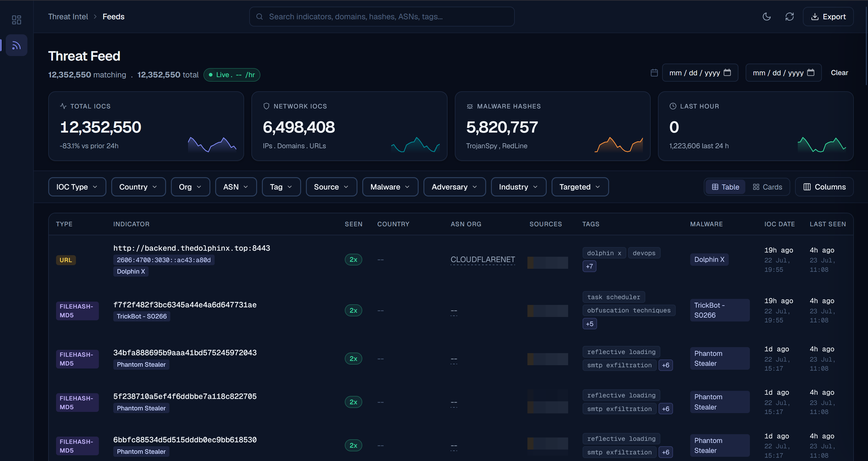Image resolution: width=868 pixels, height=461 pixels.
Task: Click the Last Hour green sparkline
Action: point(822,145)
